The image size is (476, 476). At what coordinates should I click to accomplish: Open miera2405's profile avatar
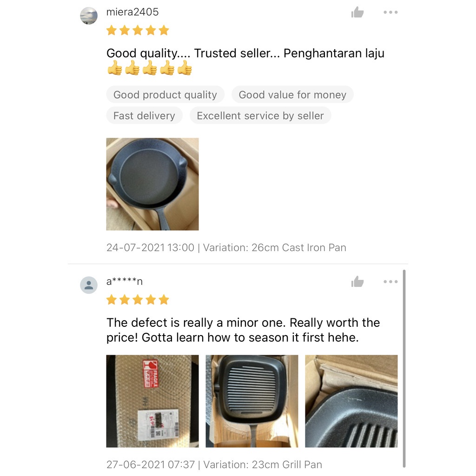coord(89,16)
